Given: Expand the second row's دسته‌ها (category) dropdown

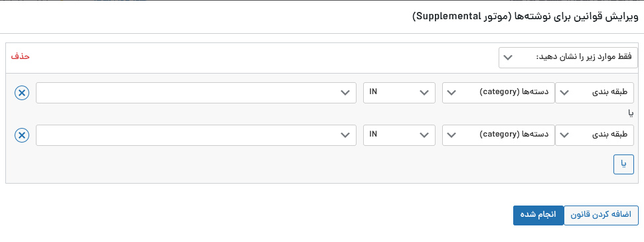Looking at the screenshot, I should tap(498, 135).
